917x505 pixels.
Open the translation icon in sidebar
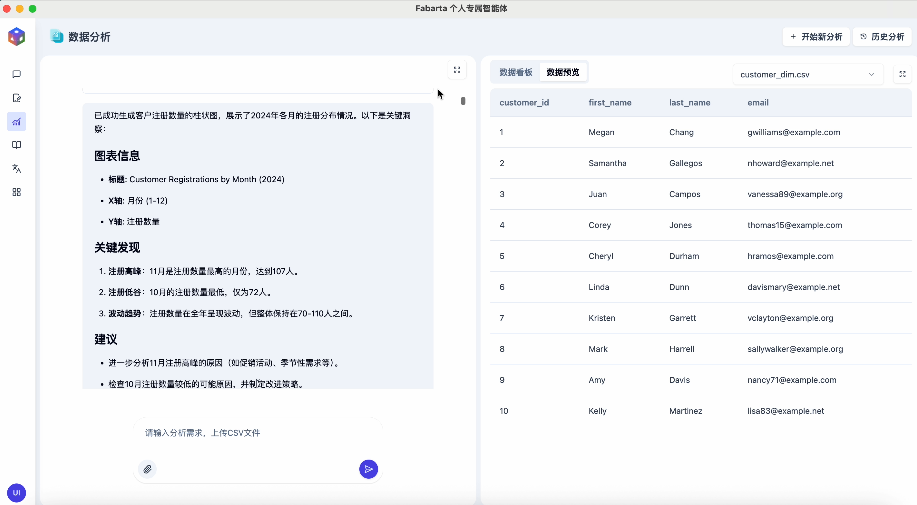coord(16,168)
